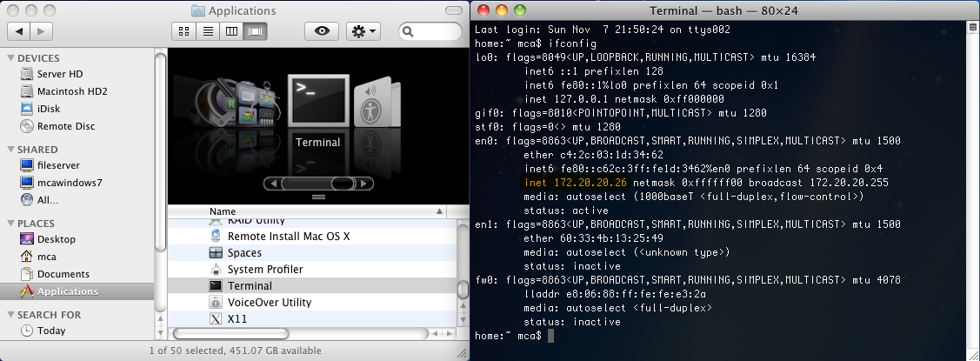
Task: Click the Finder status bar availability text
Action: pyautogui.click(x=235, y=351)
